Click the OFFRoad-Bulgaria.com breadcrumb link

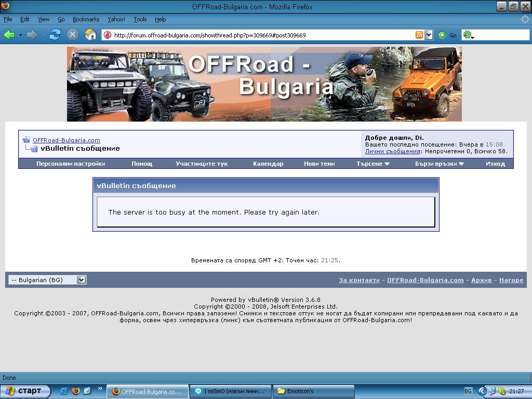click(x=66, y=140)
